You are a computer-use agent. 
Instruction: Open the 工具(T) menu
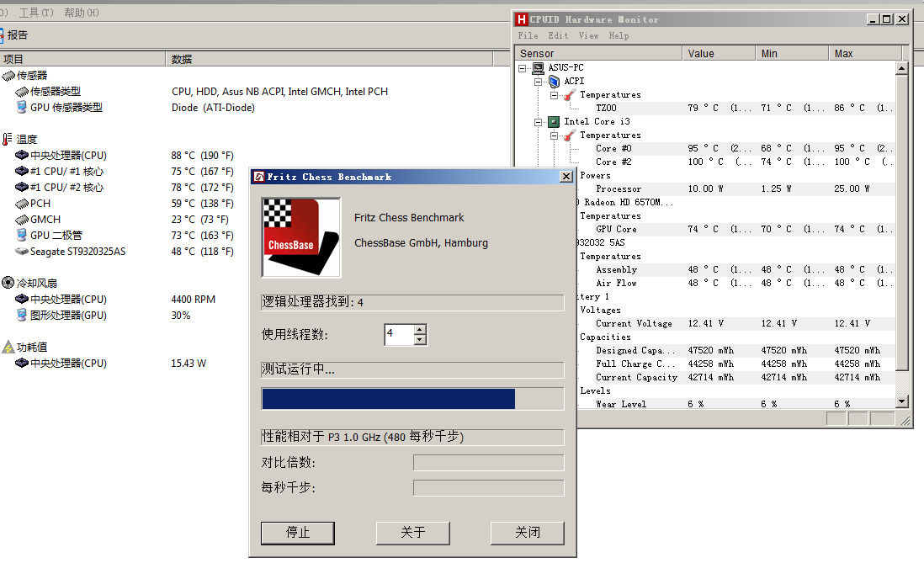click(36, 13)
